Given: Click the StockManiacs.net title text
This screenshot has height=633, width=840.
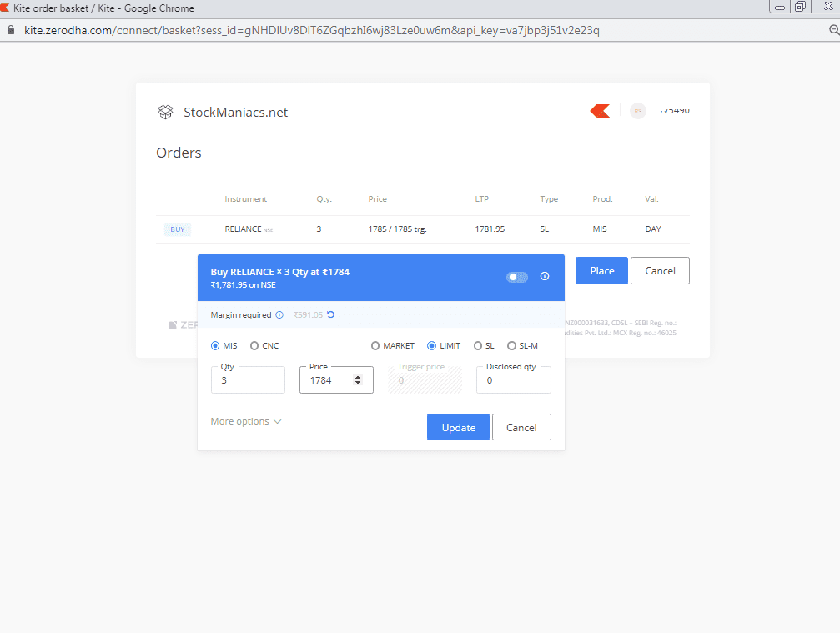Looking at the screenshot, I should (236, 112).
